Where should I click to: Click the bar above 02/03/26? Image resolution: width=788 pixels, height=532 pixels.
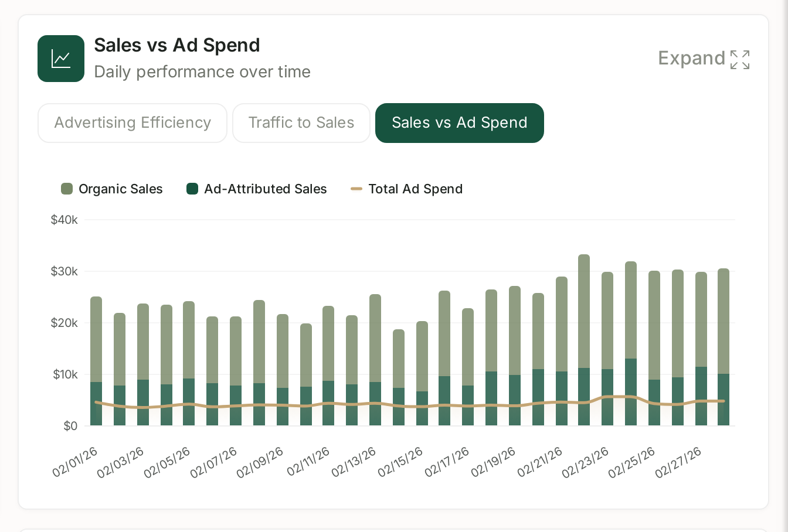pyautogui.click(x=143, y=364)
